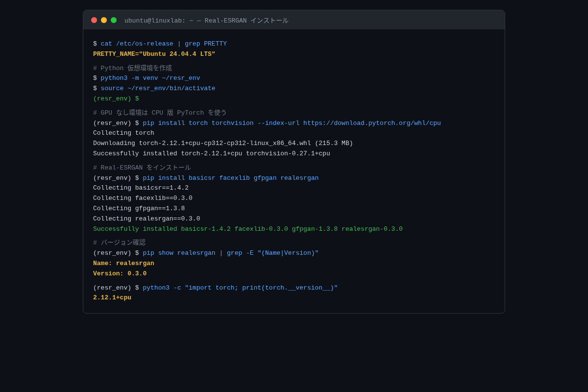
Task: Maximize terminal using the green button
Action: [x=114, y=20]
